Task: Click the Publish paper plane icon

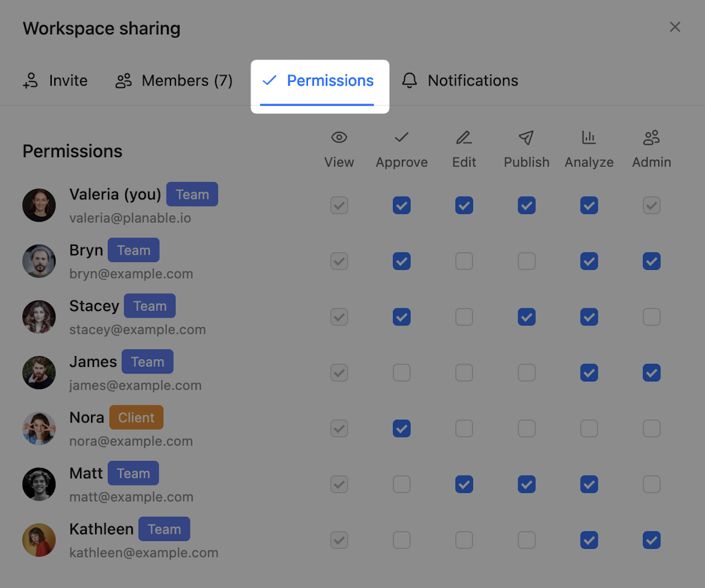Action: (x=527, y=138)
